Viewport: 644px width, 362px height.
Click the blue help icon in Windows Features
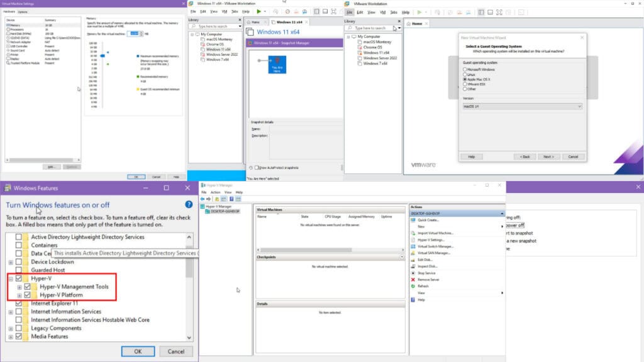[x=189, y=204]
